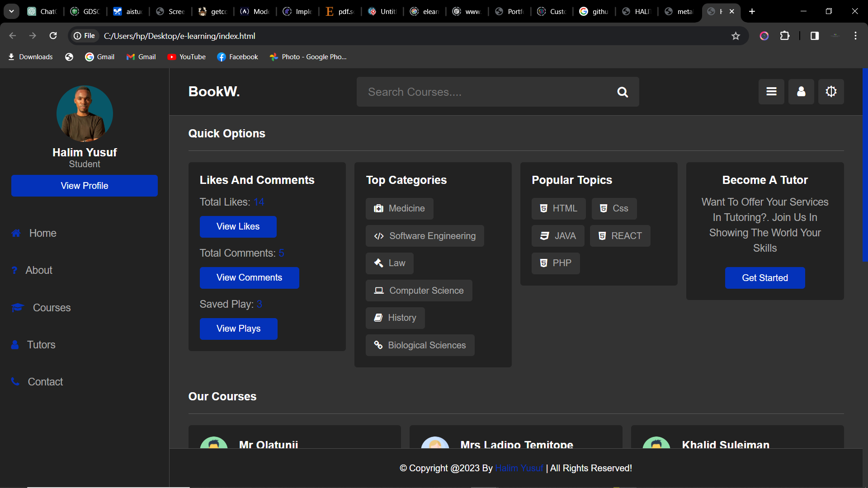Expand the tab search dropdown arrow
This screenshot has width=868, height=488.
[11, 11]
